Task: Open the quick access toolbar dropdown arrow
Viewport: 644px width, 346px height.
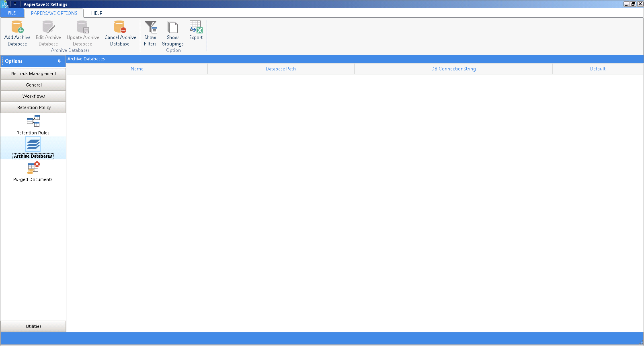Action: point(15,4)
